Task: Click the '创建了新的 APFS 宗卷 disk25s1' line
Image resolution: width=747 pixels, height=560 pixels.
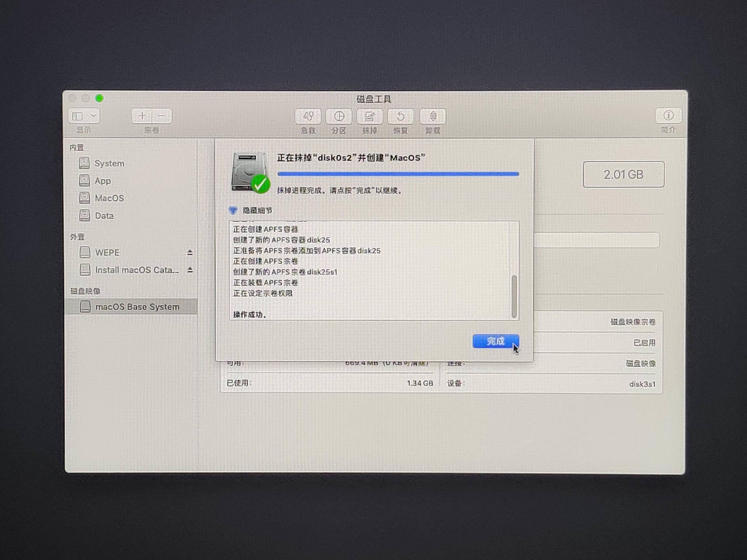Action: (285, 272)
